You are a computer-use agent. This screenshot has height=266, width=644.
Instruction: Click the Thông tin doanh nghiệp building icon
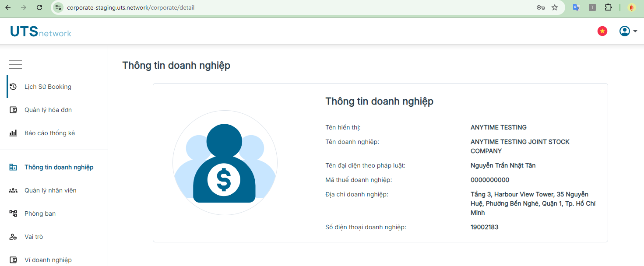coord(13,167)
